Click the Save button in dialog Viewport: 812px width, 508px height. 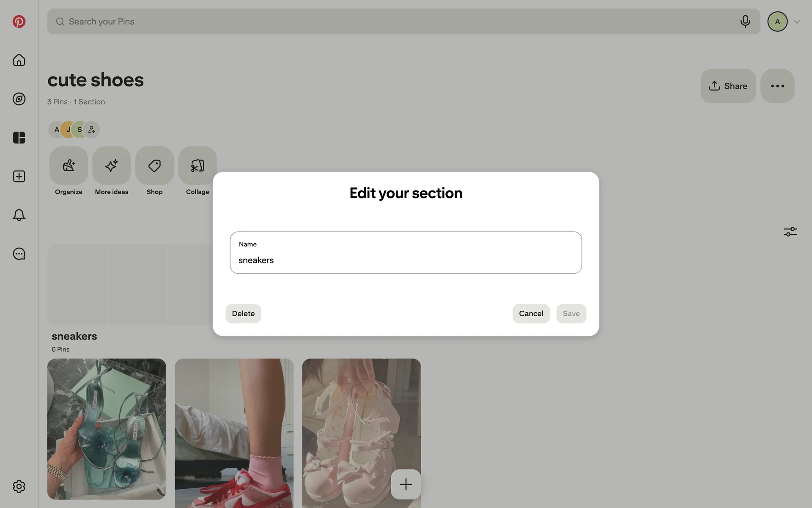[x=571, y=314]
